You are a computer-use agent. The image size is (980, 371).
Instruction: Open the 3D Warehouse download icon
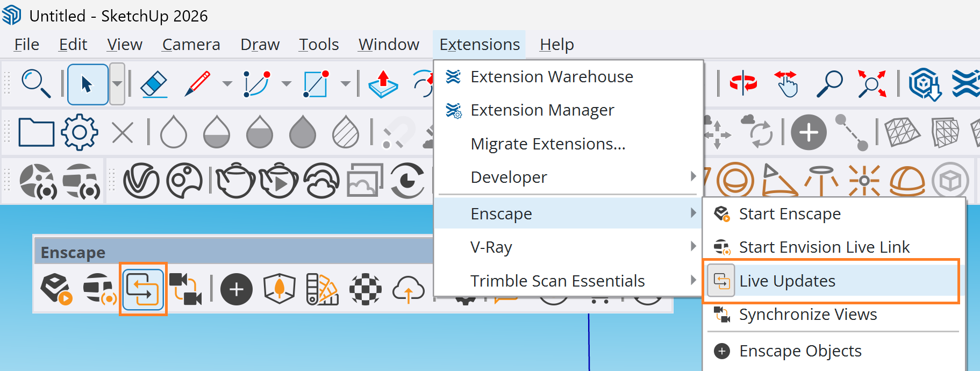[925, 84]
